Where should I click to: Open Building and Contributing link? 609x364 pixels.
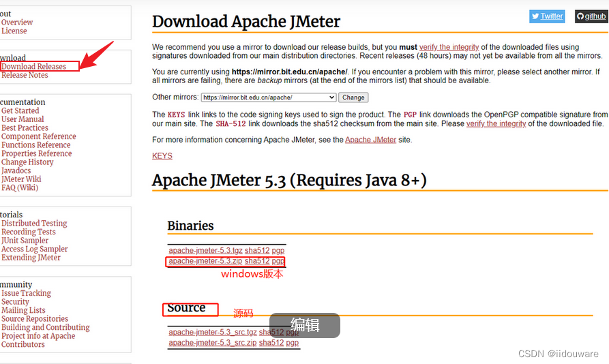click(46, 327)
